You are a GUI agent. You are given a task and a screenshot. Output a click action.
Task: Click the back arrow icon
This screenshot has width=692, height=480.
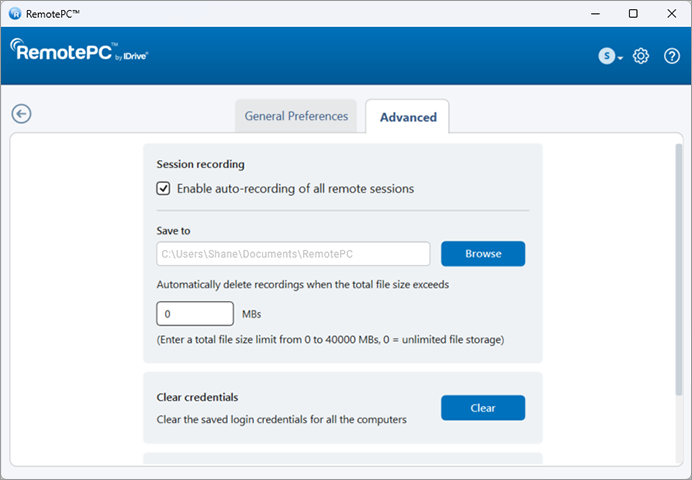(x=22, y=113)
